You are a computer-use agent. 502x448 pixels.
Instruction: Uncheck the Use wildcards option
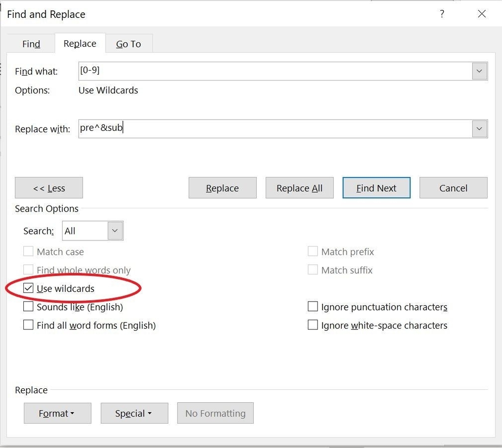tap(28, 288)
